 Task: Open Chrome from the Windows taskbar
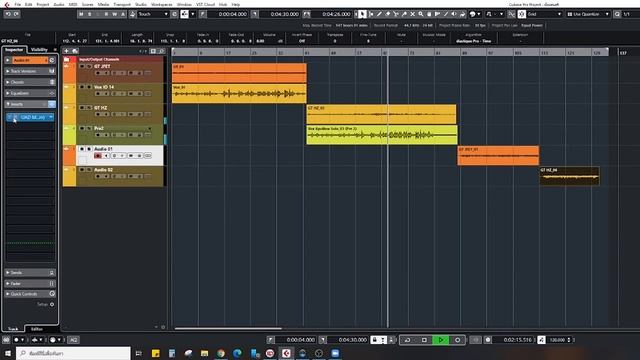[221, 353]
